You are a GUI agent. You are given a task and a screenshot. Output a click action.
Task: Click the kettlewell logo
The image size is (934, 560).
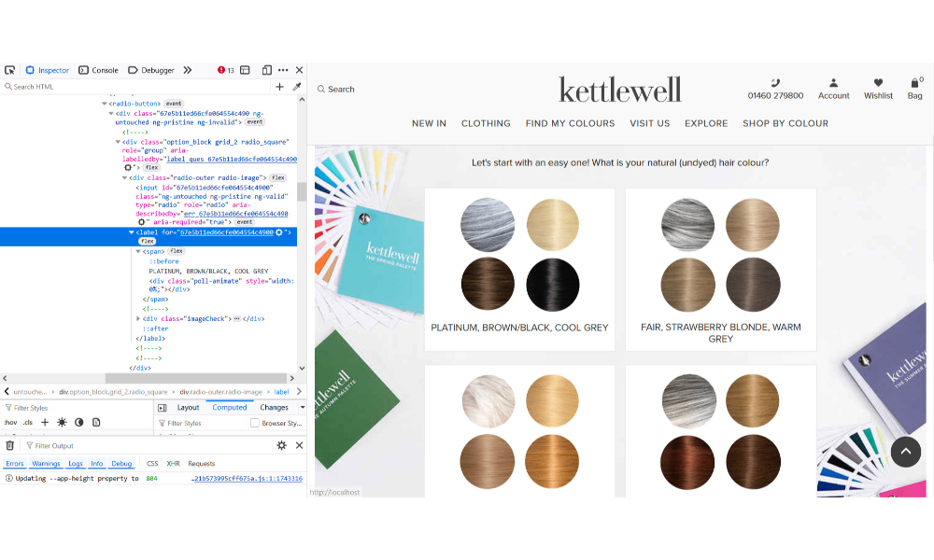(x=620, y=91)
